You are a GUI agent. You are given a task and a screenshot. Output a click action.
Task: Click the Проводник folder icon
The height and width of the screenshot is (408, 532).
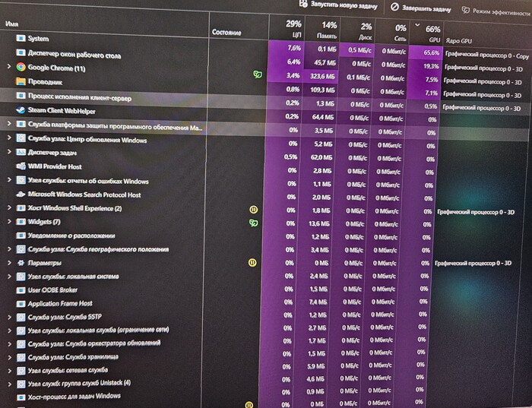coord(21,81)
